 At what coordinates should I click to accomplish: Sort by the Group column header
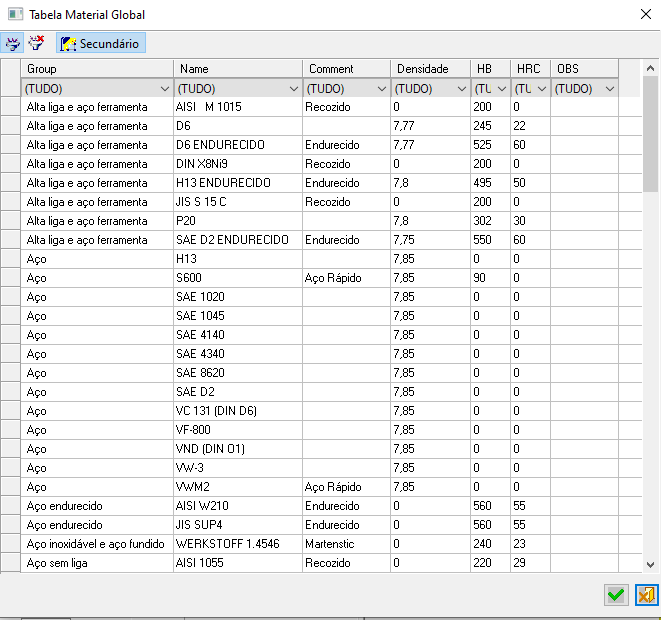coord(97,69)
